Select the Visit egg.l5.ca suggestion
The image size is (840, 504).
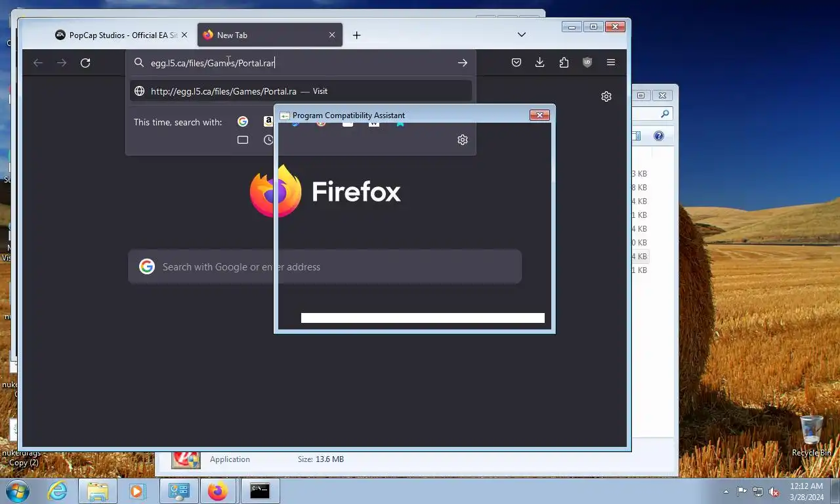pyautogui.click(x=301, y=91)
